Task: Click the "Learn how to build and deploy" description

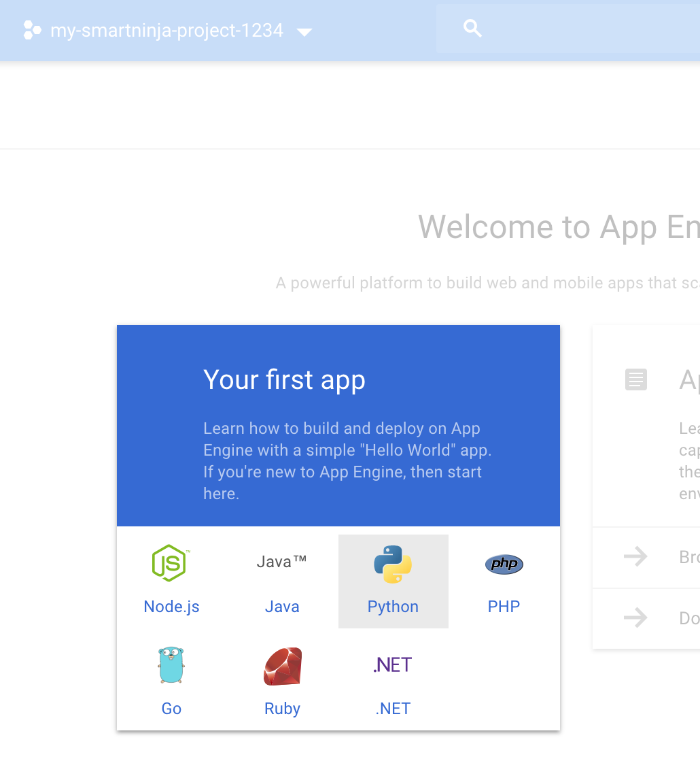Action: pos(347,461)
